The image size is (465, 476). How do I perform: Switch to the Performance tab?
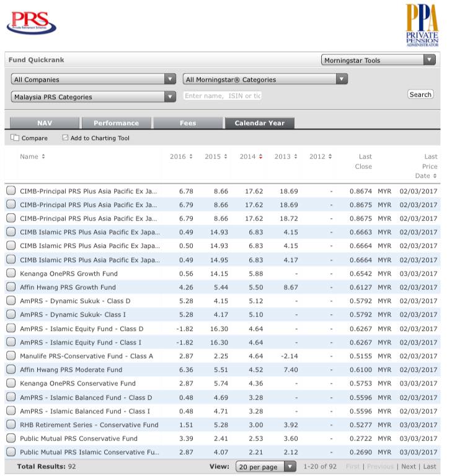point(117,123)
